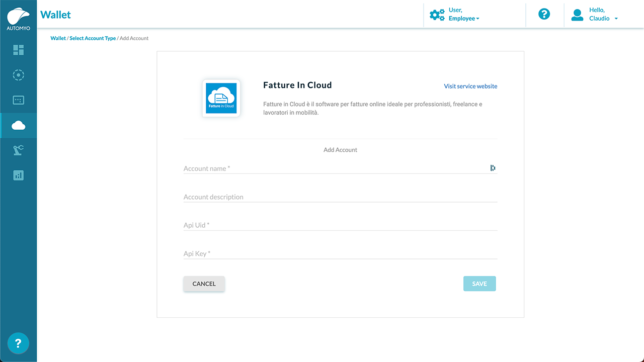
Task: Click the Fatture In Cloud heading
Action: [297, 85]
